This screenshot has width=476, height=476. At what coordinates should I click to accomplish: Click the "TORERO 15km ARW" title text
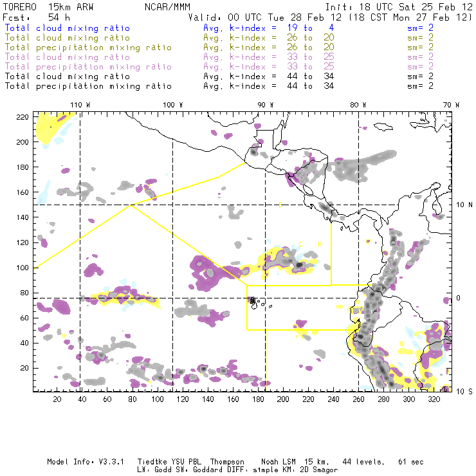[x=48, y=7]
